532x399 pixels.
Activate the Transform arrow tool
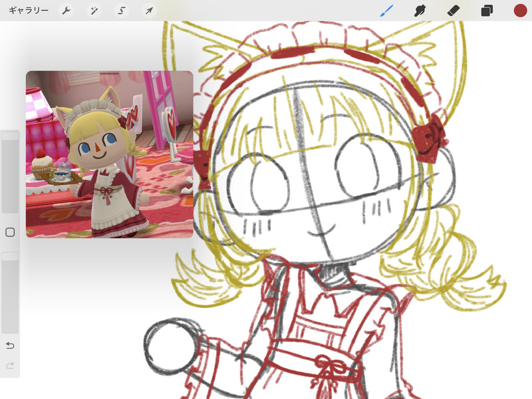pyautogui.click(x=149, y=11)
